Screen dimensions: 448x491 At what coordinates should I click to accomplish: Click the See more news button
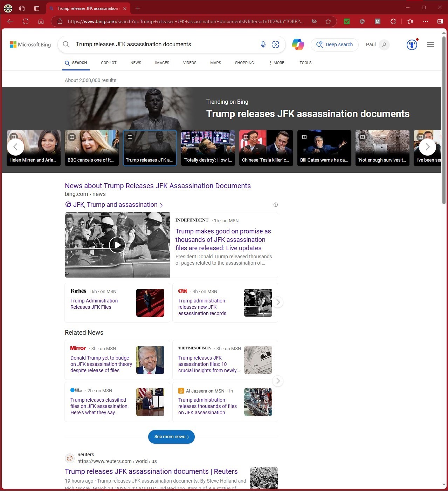pyautogui.click(x=171, y=437)
